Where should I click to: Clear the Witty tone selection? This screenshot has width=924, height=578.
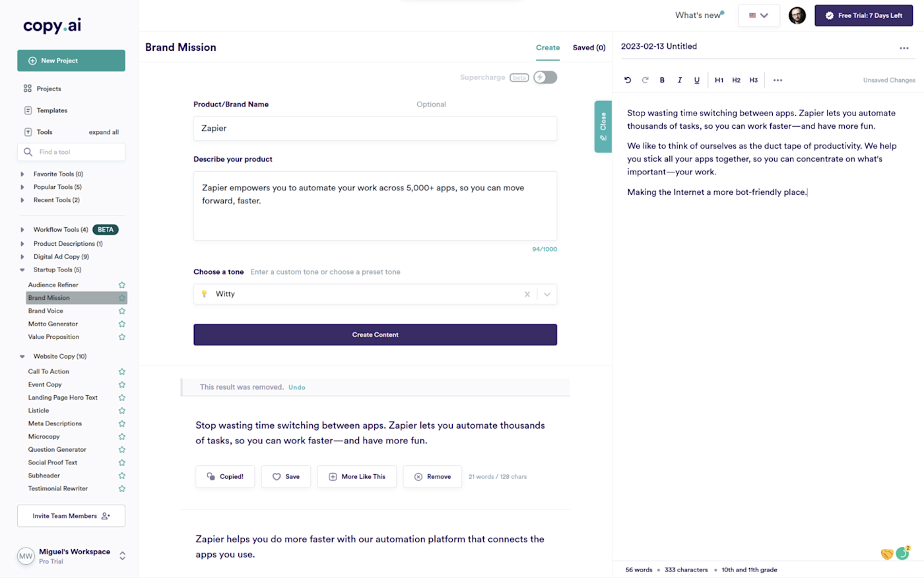[x=527, y=294]
